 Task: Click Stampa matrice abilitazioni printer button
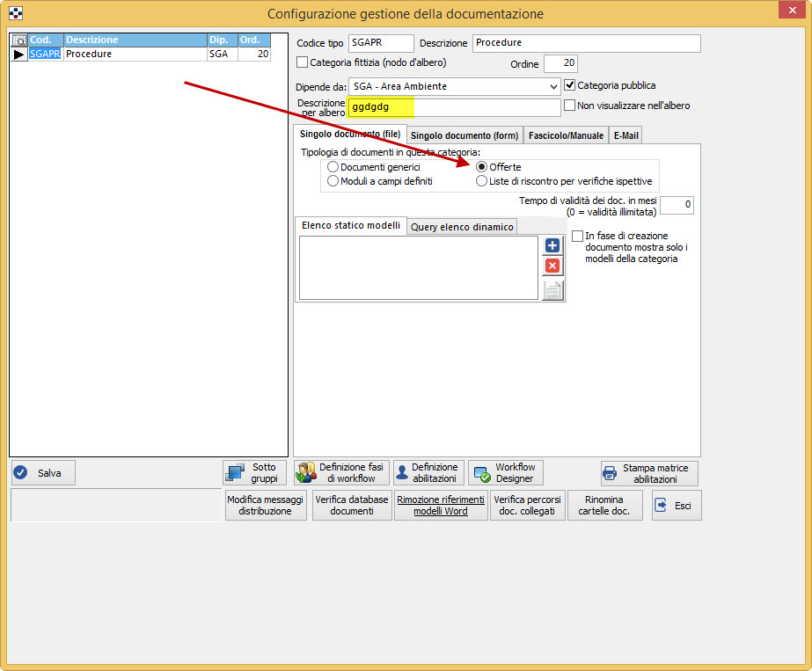point(649,473)
